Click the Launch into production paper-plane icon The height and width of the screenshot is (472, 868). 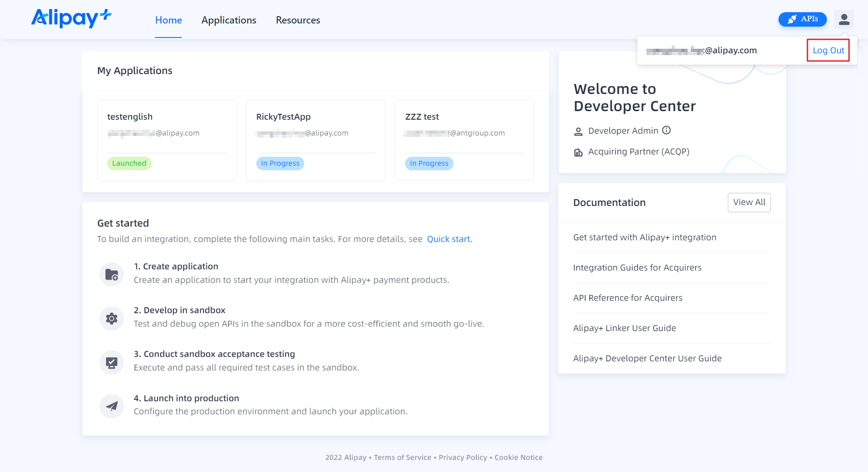(x=112, y=406)
